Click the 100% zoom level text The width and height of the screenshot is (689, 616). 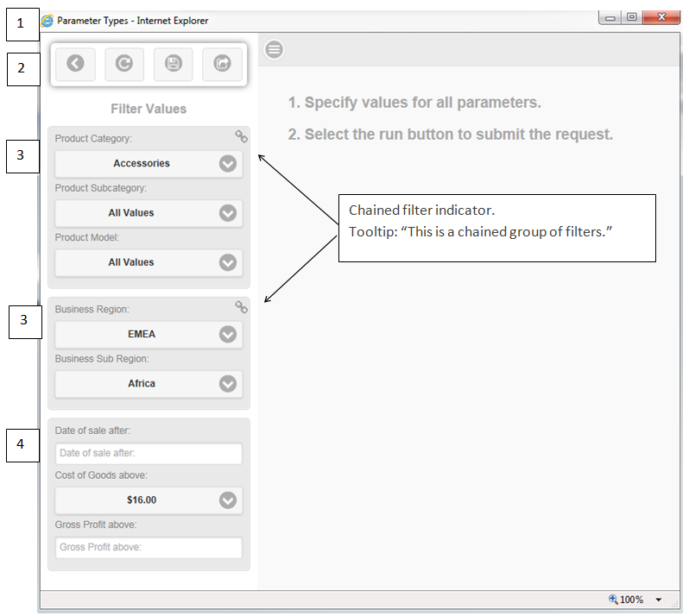click(631, 600)
